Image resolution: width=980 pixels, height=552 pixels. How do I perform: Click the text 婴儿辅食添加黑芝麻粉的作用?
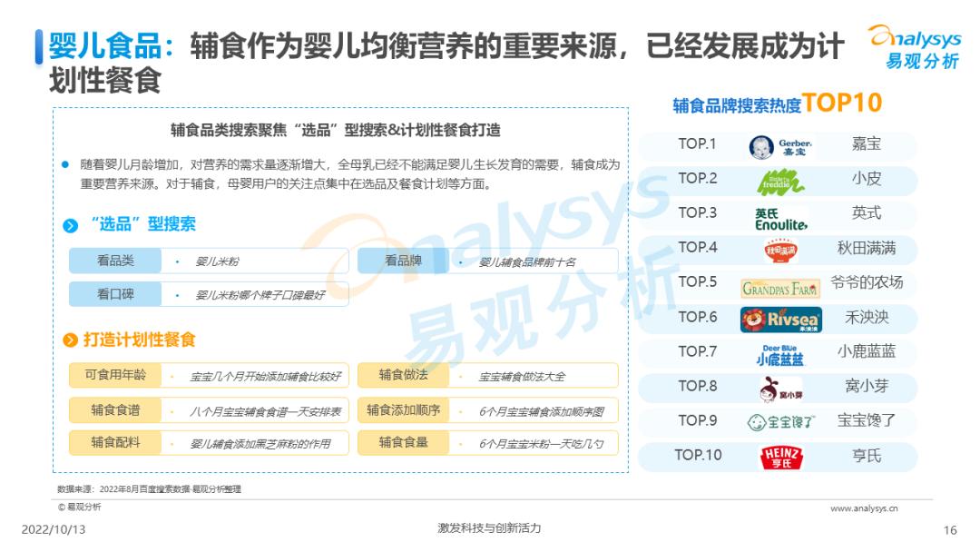tap(260, 444)
